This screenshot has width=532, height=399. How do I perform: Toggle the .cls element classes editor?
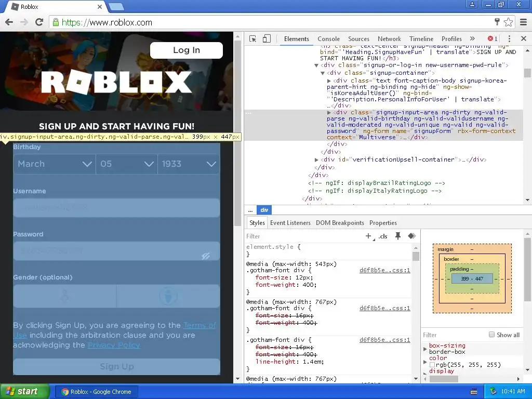[x=383, y=236]
